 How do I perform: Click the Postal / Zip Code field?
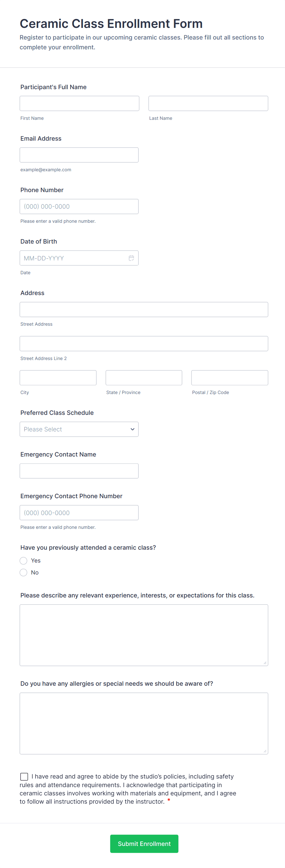(x=230, y=378)
